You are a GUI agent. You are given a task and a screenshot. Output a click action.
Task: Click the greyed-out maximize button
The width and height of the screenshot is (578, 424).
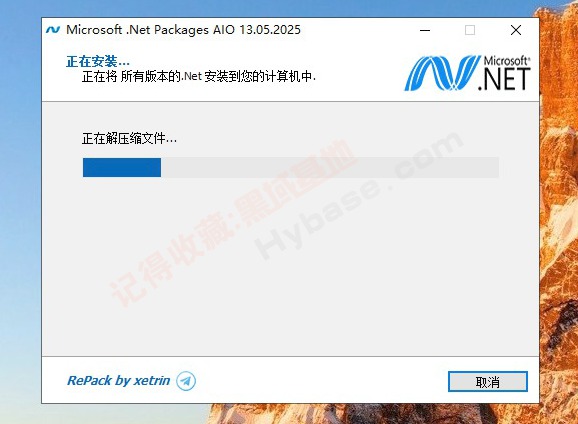coord(470,30)
